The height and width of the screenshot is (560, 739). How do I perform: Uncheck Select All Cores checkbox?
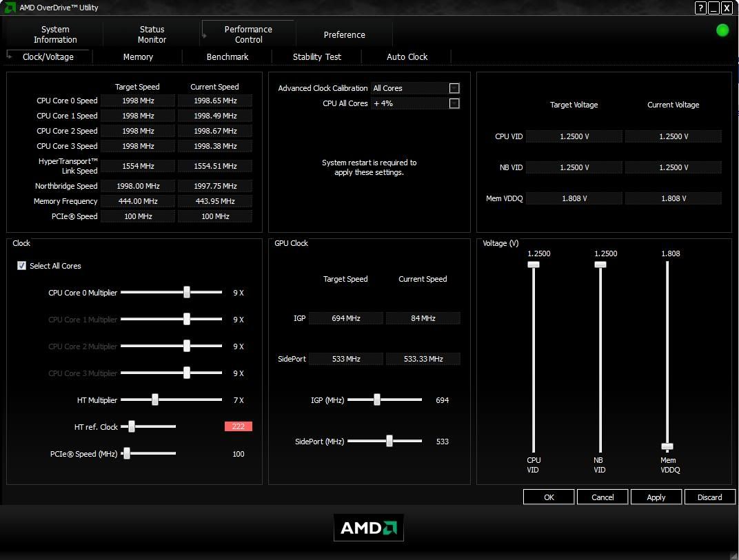point(21,266)
